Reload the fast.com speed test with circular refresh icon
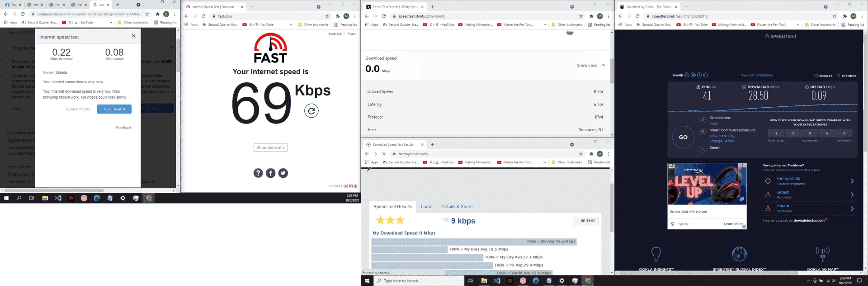Screen dimensions: 868x286 [x=311, y=110]
